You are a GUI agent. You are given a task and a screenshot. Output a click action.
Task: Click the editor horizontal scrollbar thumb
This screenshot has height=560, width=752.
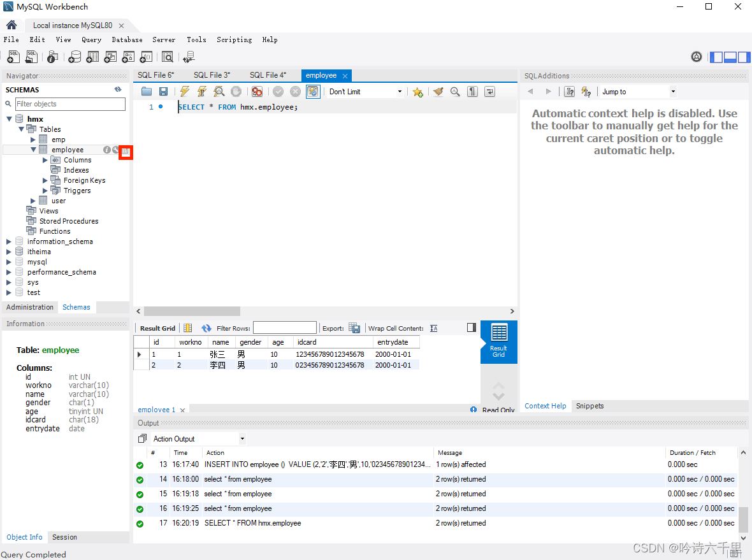coord(192,311)
